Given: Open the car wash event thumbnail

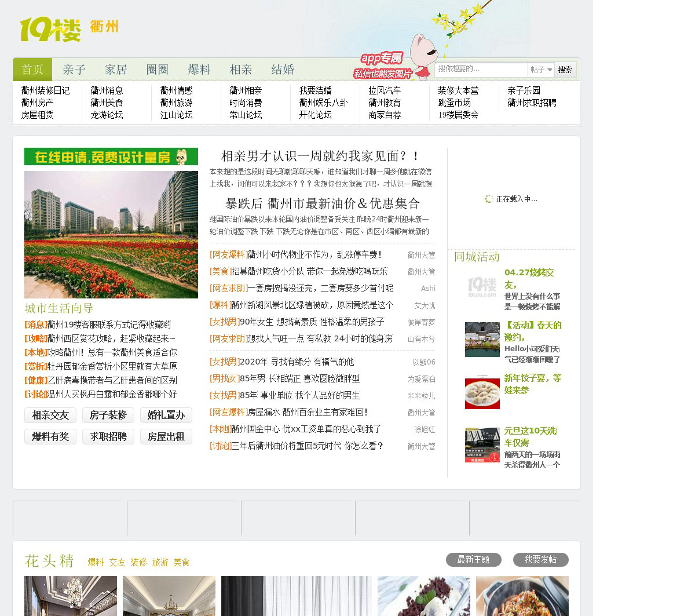Looking at the screenshot, I should coord(482,445).
